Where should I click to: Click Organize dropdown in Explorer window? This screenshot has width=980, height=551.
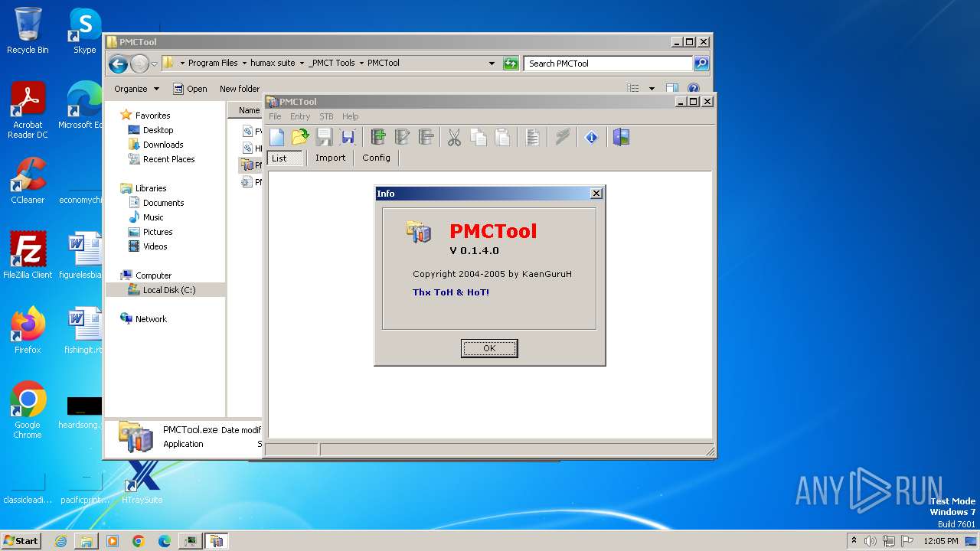pos(136,89)
